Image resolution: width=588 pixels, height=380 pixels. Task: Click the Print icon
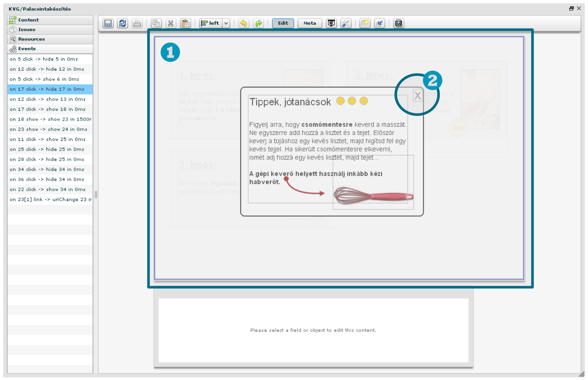pyautogui.click(x=137, y=23)
